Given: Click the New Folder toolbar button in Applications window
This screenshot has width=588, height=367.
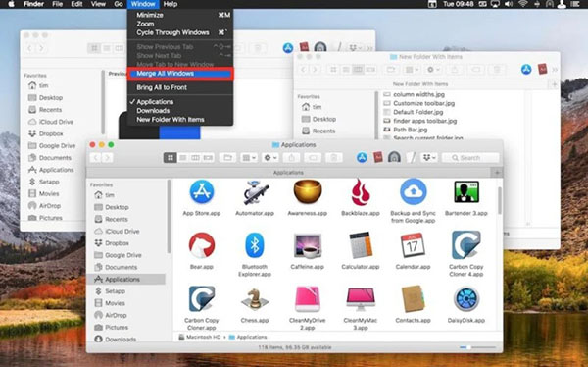Looking at the screenshot, I should point(227,158).
